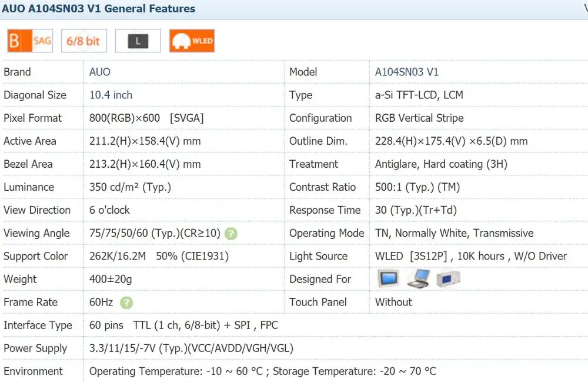Select the 60Hz frame rate value
588x382 pixels.
point(101,302)
